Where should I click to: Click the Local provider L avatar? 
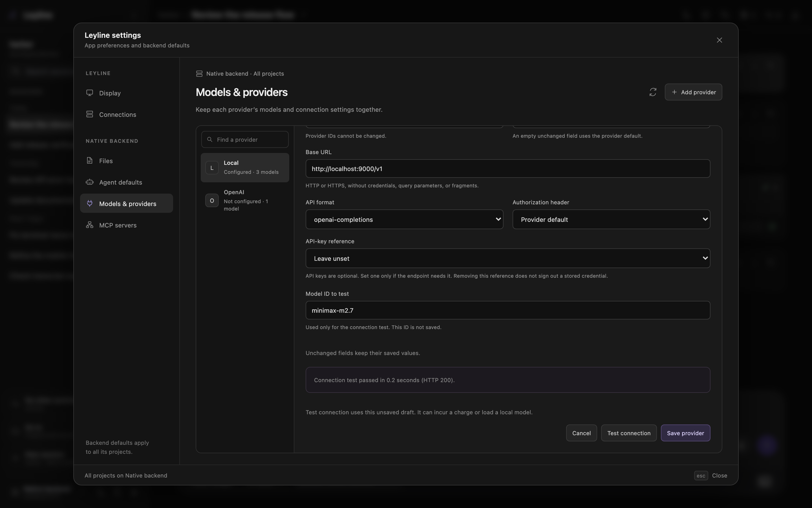(x=212, y=168)
